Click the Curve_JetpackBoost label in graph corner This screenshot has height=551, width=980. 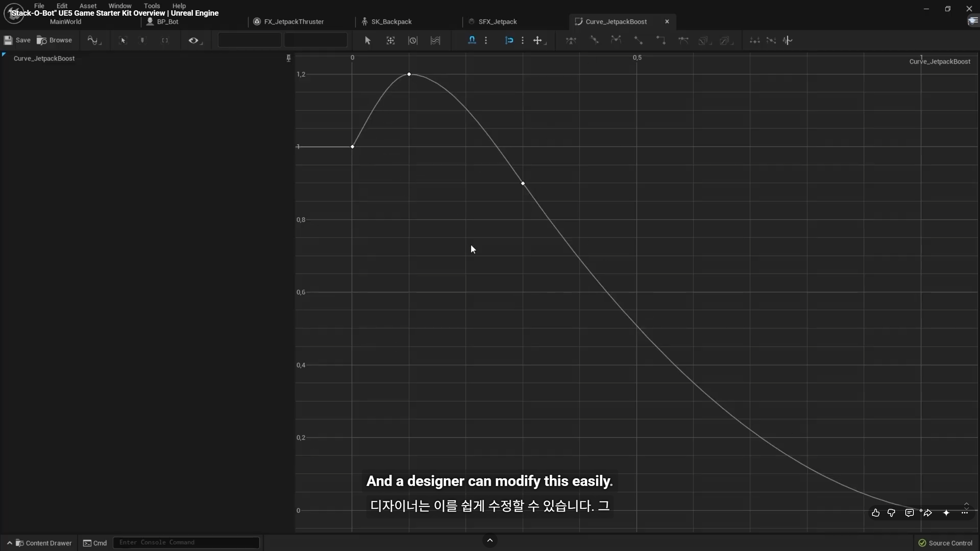coord(939,62)
